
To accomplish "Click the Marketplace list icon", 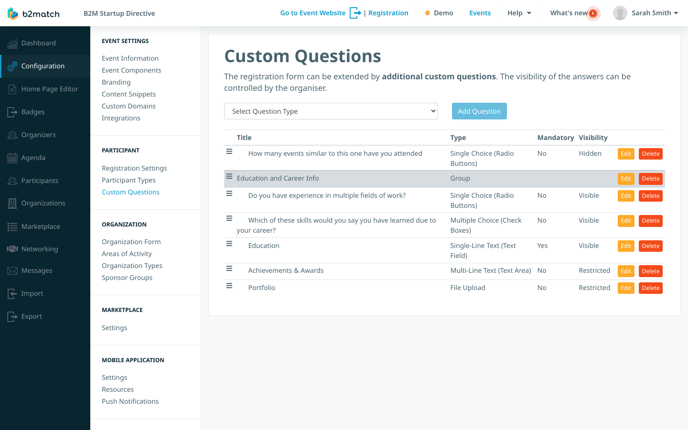I will point(12,227).
